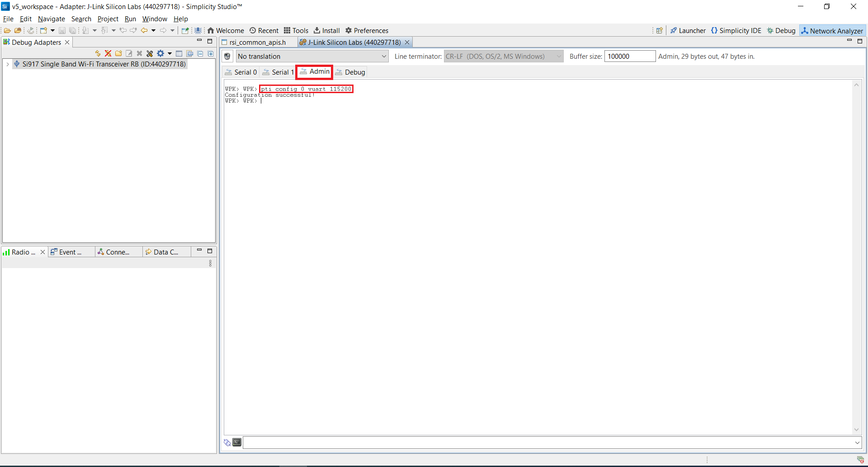
Task: Click the console icon left of translation dropdown
Action: pyautogui.click(x=228, y=57)
